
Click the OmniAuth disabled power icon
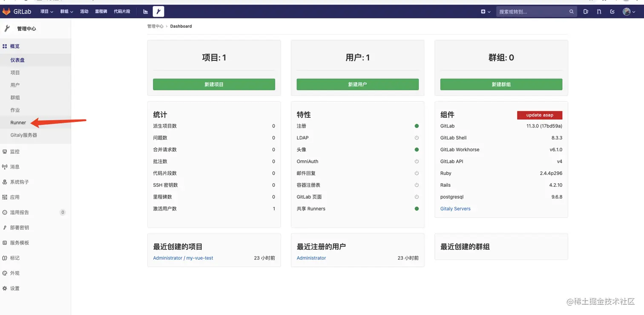417,162
